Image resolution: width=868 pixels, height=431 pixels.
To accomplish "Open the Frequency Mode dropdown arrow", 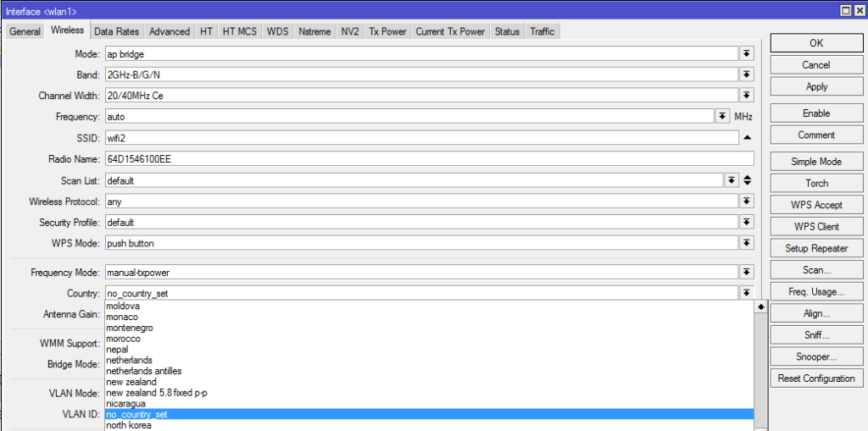I will point(746,272).
